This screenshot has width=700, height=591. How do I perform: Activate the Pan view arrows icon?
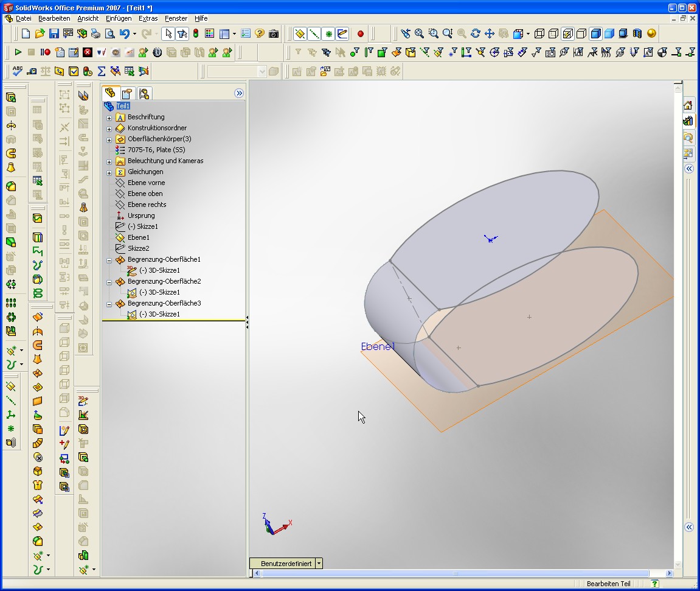[490, 34]
